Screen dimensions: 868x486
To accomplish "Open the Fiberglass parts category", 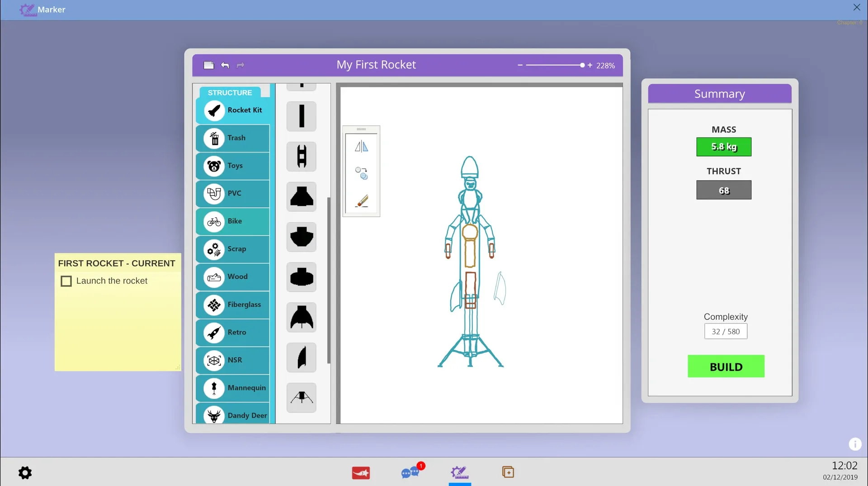I will coord(232,305).
